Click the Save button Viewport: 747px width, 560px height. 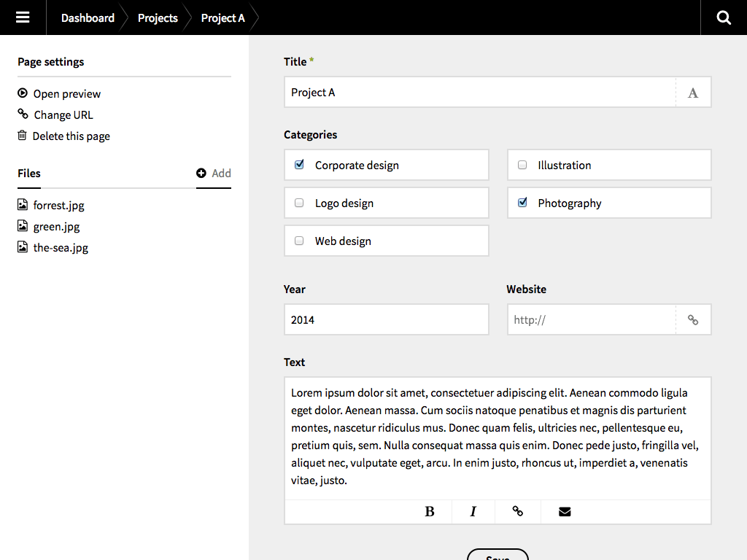point(498,555)
